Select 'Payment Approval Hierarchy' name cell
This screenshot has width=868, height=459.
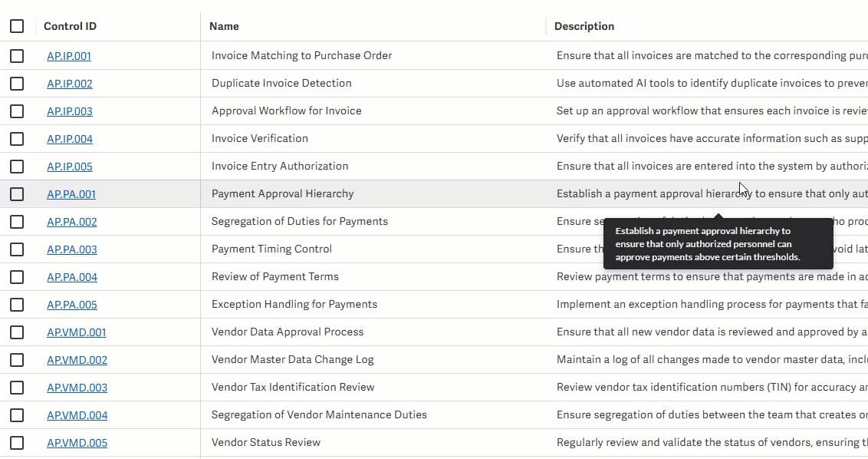pos(282,194)
